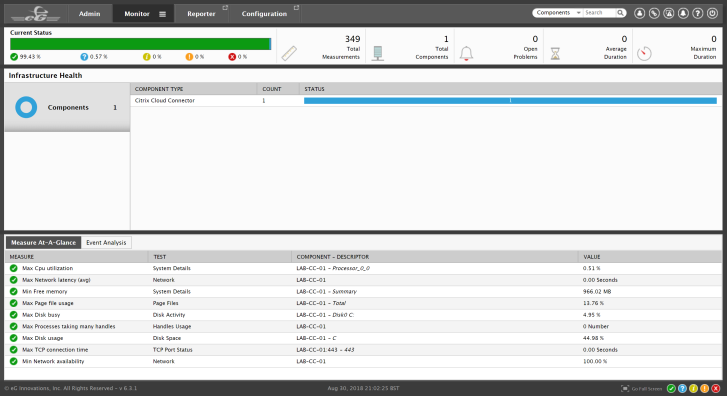This screenshot has height=396, width=727.
Task: Click the COUNT column header
Action: [x=272, y=89]
